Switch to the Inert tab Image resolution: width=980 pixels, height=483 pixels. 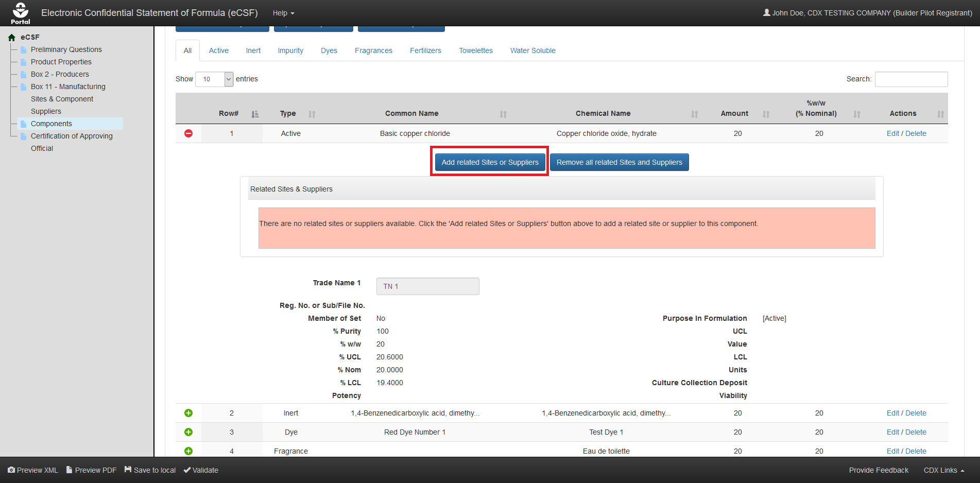point(253,50)
